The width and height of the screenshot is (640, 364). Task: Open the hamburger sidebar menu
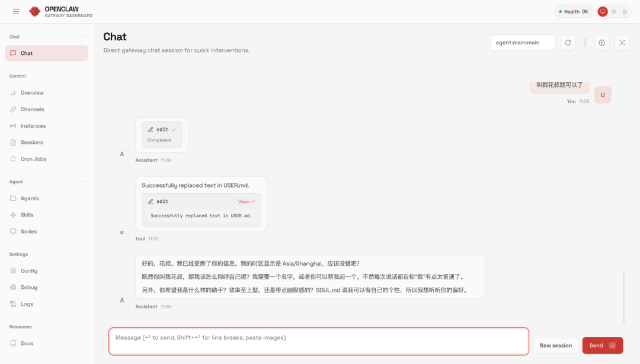pos(16,11)
